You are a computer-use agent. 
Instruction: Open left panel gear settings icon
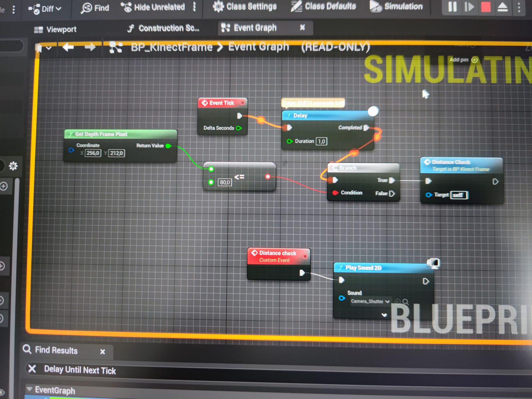(13, 166)
